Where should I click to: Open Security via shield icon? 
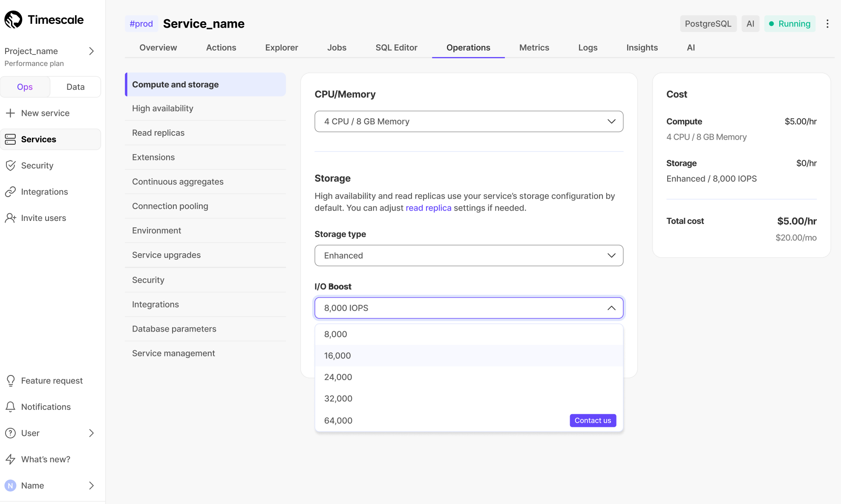click(x=10, y=166)
